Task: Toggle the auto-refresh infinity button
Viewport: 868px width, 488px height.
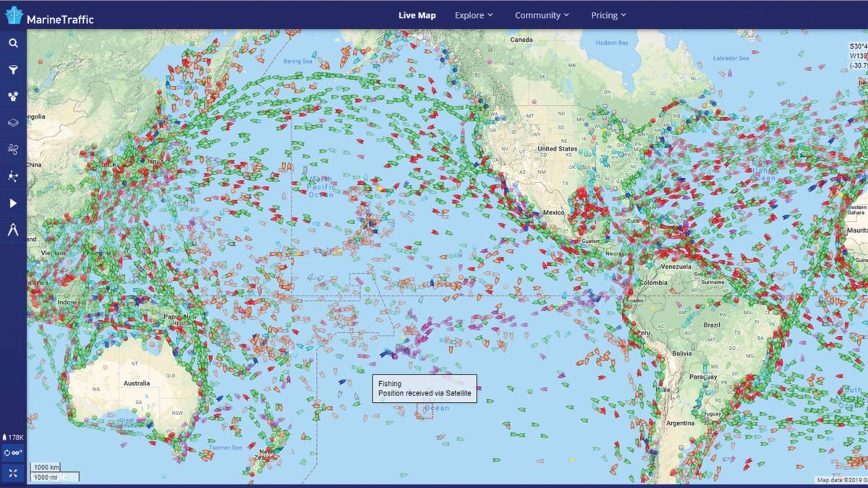Action: 13,453
